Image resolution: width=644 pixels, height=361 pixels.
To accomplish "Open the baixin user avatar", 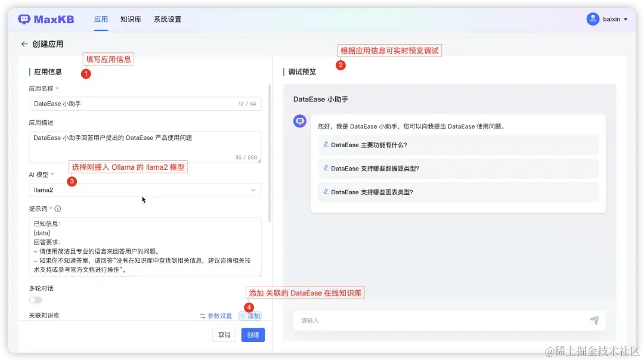I will point(593,19).
